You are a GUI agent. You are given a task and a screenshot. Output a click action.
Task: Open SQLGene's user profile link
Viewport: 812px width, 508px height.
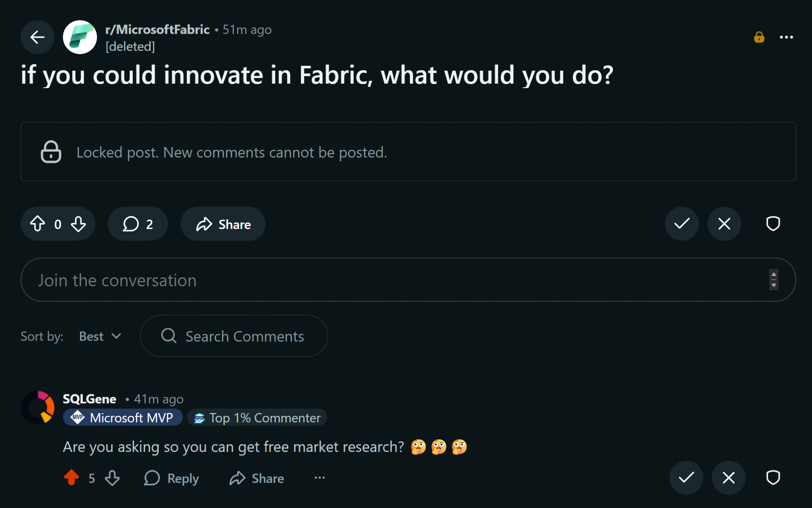[x=89, y=399]
